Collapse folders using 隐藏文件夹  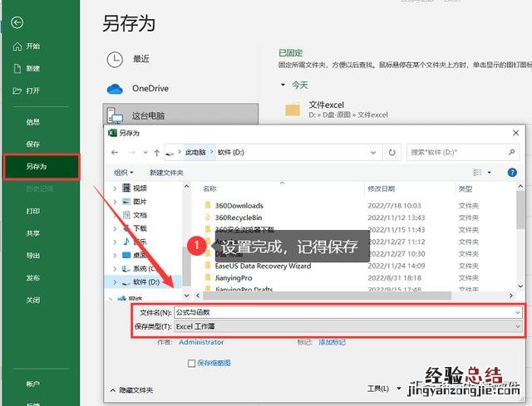[x=132, y=389]
